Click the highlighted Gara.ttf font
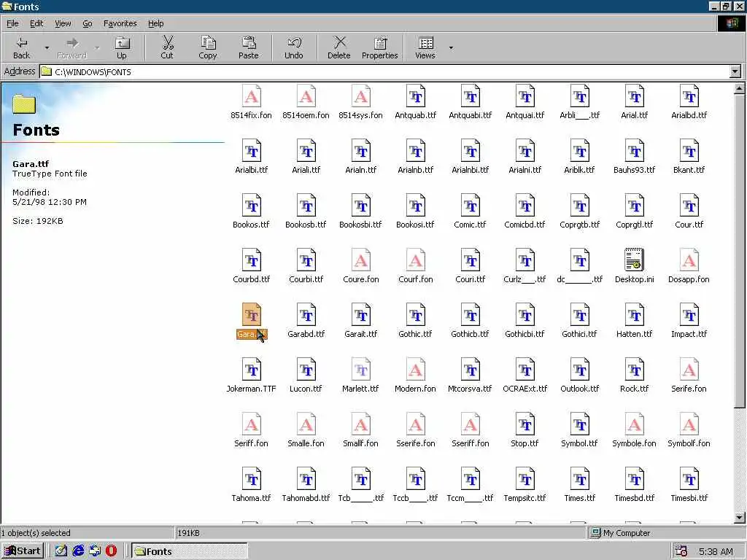This screenshot has height=560, width=747. click(252, 321)
